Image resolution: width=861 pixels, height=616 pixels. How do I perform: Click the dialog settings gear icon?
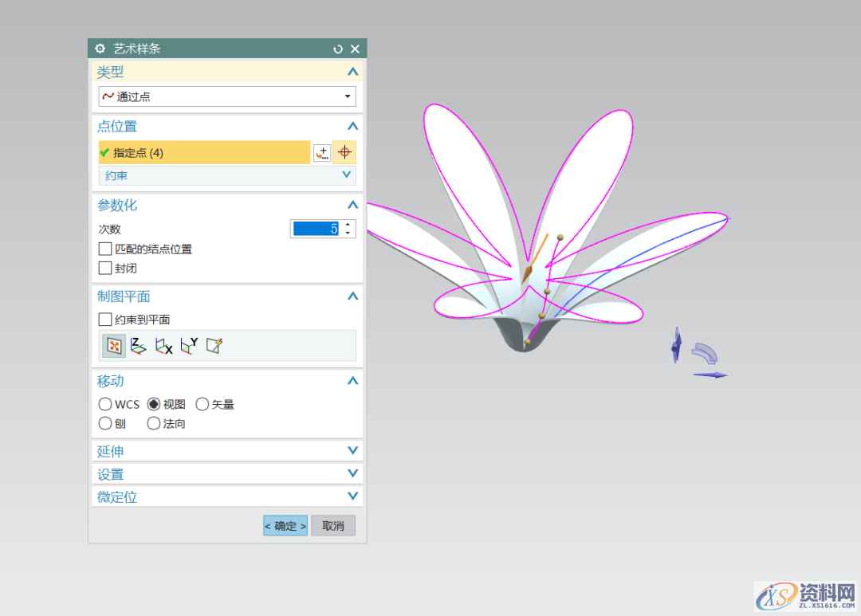(x=100, y=49)
